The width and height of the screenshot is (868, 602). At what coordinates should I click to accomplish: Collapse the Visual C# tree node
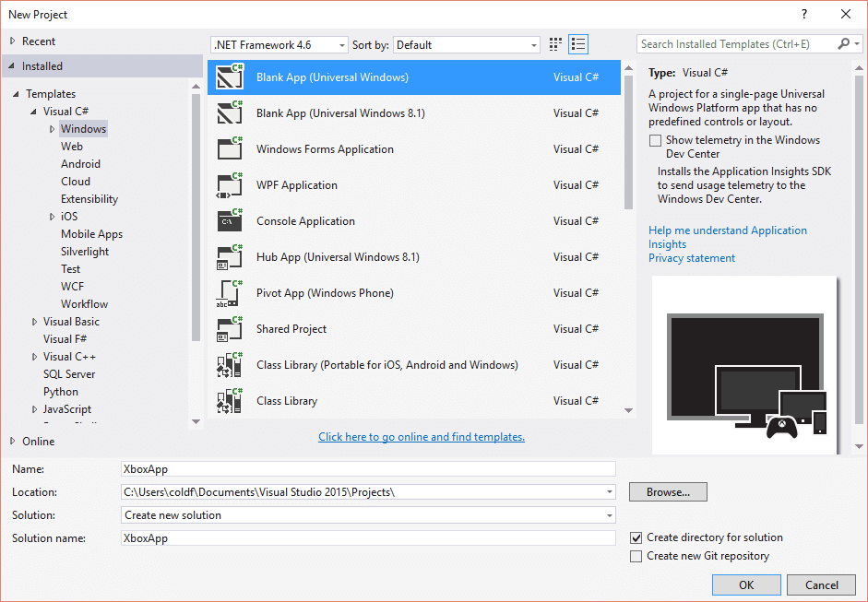(x=34, y=112)
